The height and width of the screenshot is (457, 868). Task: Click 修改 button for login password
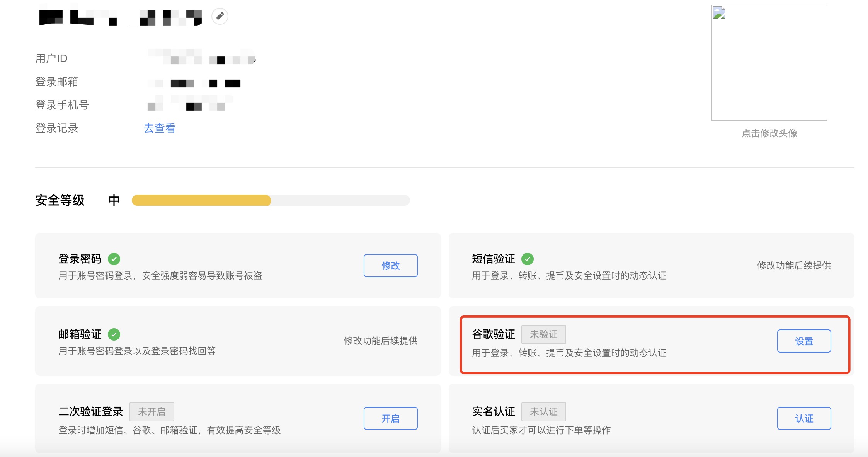390,266
